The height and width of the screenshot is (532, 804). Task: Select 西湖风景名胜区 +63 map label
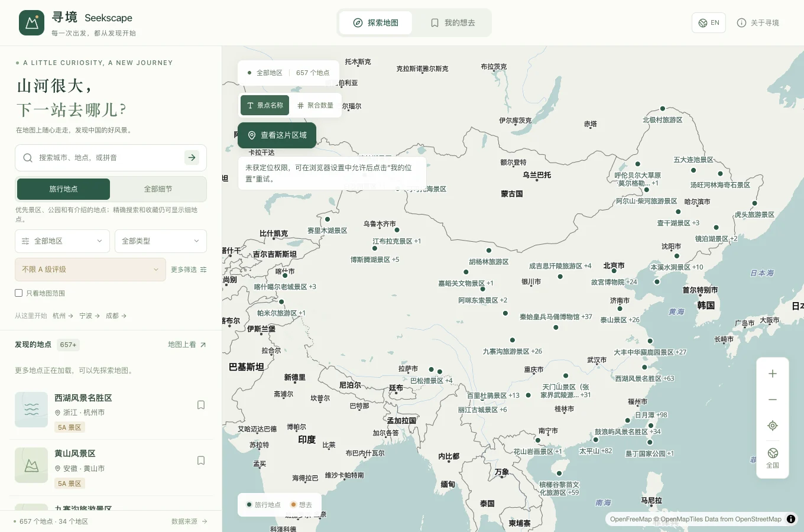pyautogui.click(x=644, y=378)
